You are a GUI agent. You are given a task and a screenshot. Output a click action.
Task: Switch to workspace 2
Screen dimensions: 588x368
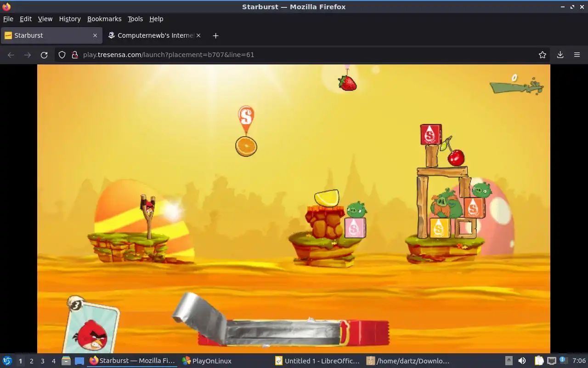[x=31, y=361]
